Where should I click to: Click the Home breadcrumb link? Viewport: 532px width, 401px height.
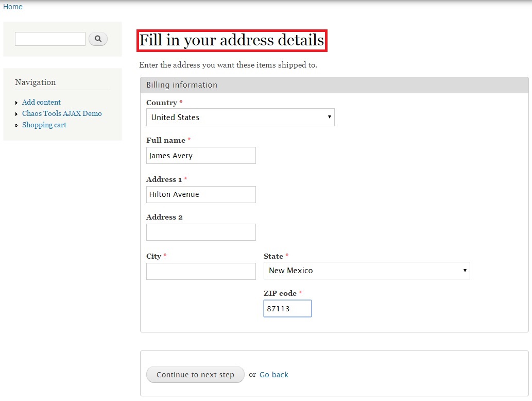pyautogui.click(x=12, y=7)
